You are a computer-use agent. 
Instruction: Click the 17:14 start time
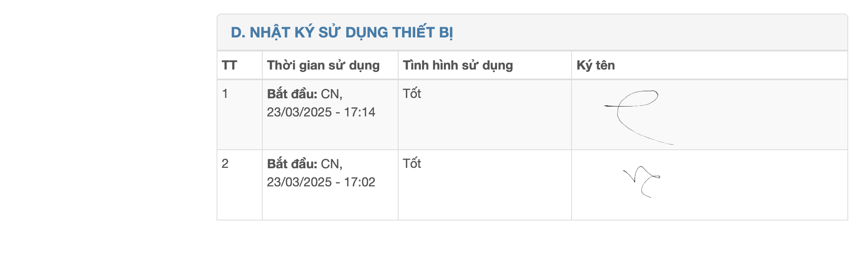coord(359,112)
